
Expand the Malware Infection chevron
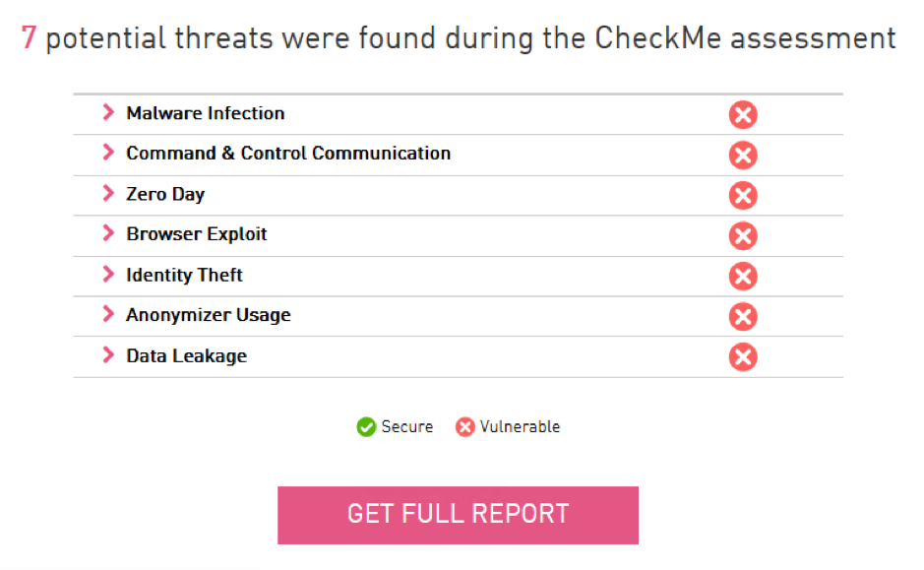coord(108,112)
